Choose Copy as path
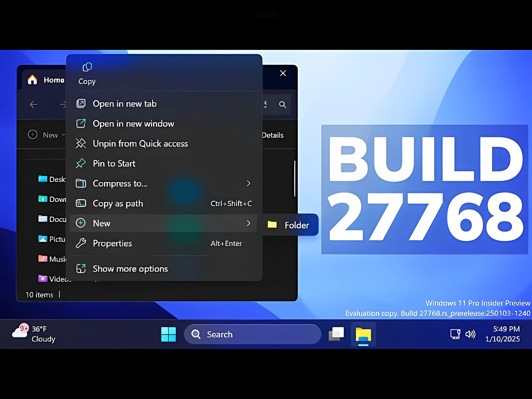Image resolution: width=532 pixels, height=399 pixels. (x=164, y=203)
